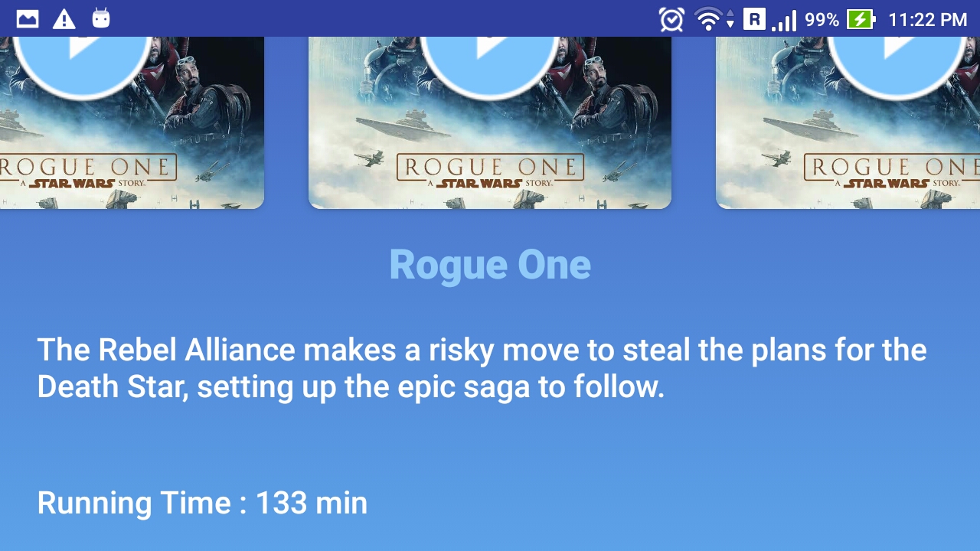The height and width of the screenshot is (551, 980).
Task: Open the image notification icon in status bar
Action: (x=28, y=19)
